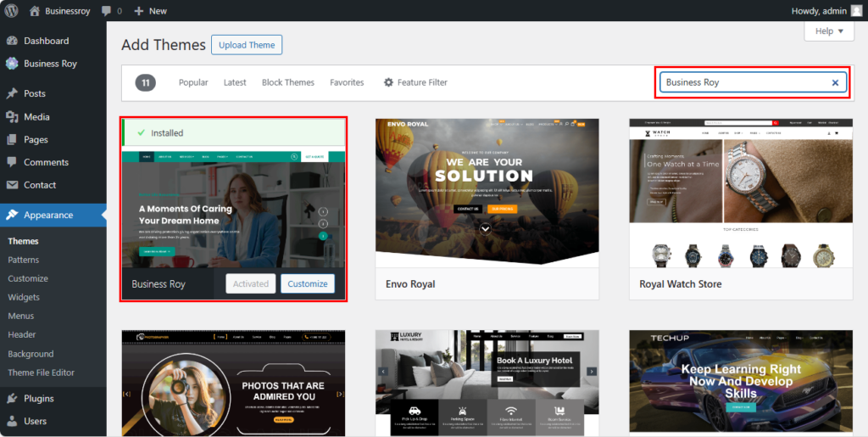Select the Plugins icon in sidebar
Screen dimensions: 868x437
click(x=12, y=399)
